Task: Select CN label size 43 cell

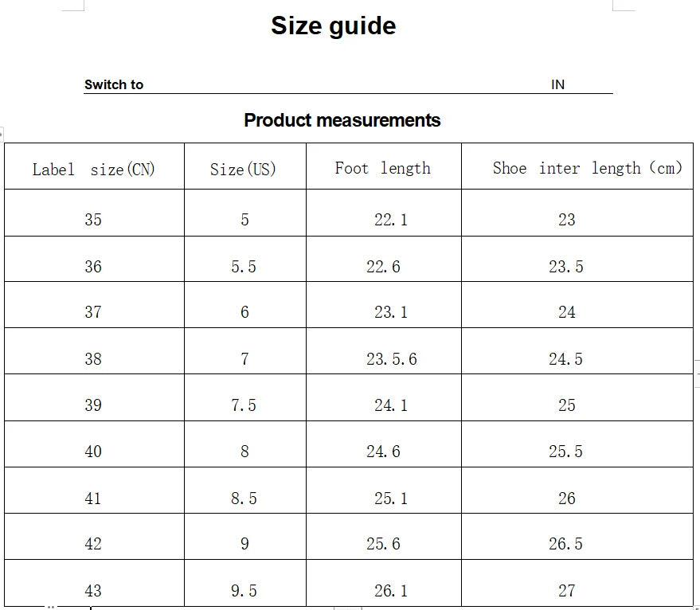Action: coord(93,591)
